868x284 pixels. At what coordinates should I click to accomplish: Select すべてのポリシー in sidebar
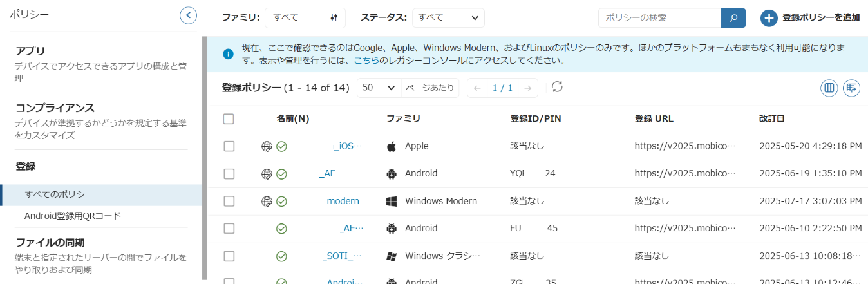coord(102,194)
